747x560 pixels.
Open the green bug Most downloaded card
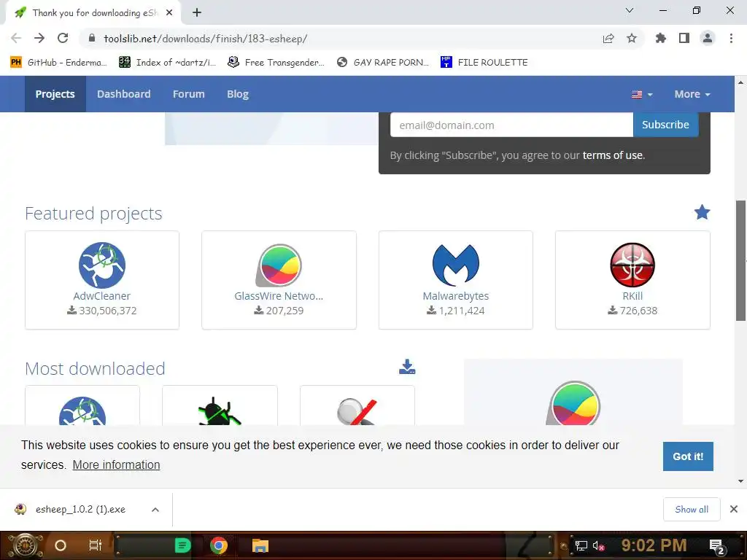coord(220,405)
